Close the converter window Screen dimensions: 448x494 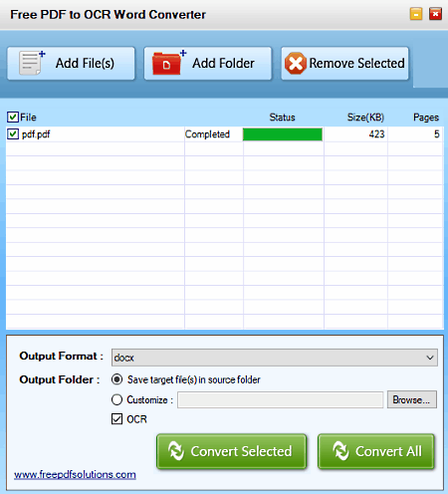pyautogui.click(x=435, y=14)
